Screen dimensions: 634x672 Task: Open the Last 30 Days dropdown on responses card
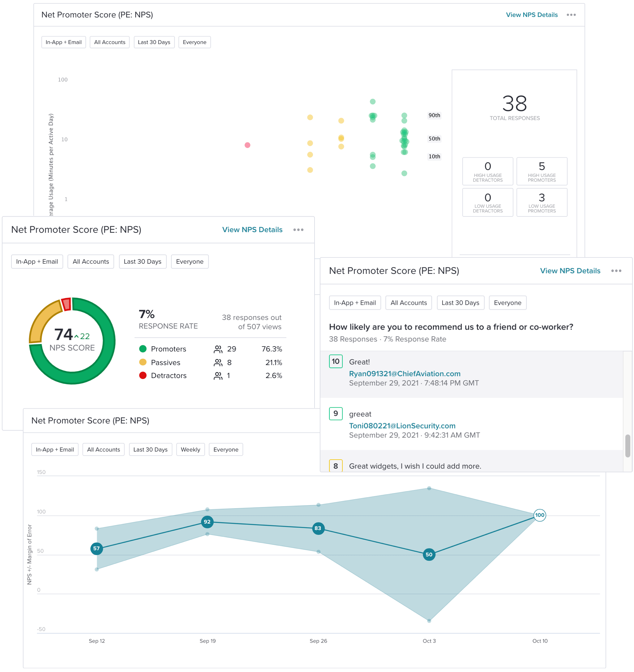click(x=461, y=303)
